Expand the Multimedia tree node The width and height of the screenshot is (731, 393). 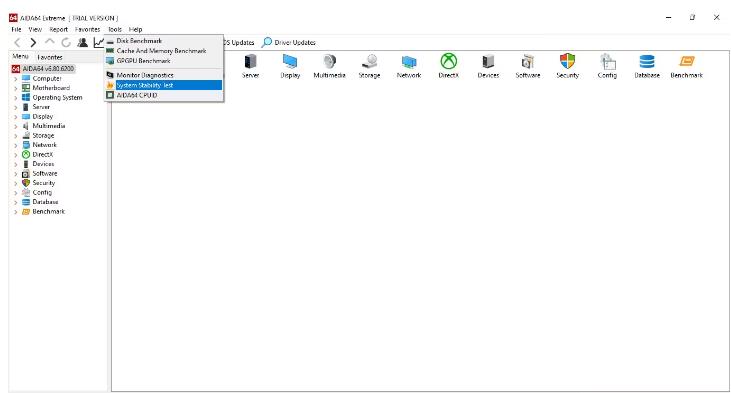coord(16,126)
